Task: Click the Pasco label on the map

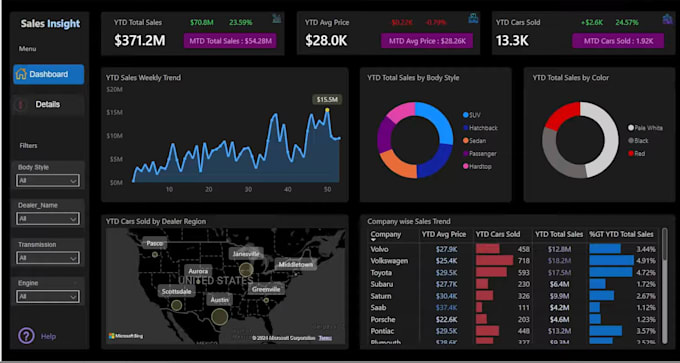Action: tap(154, 244)
